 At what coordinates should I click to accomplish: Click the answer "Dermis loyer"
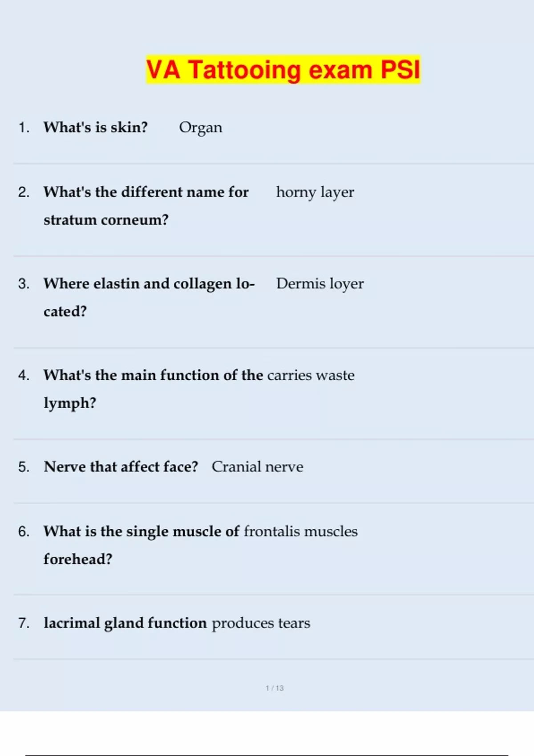click(x=320, y=284)
